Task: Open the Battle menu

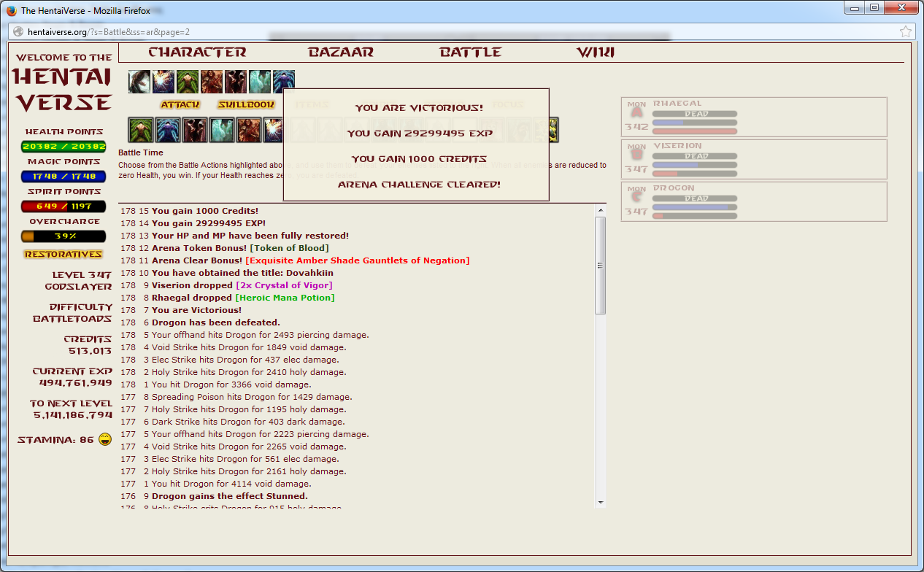Action: (x=471, y=53)
